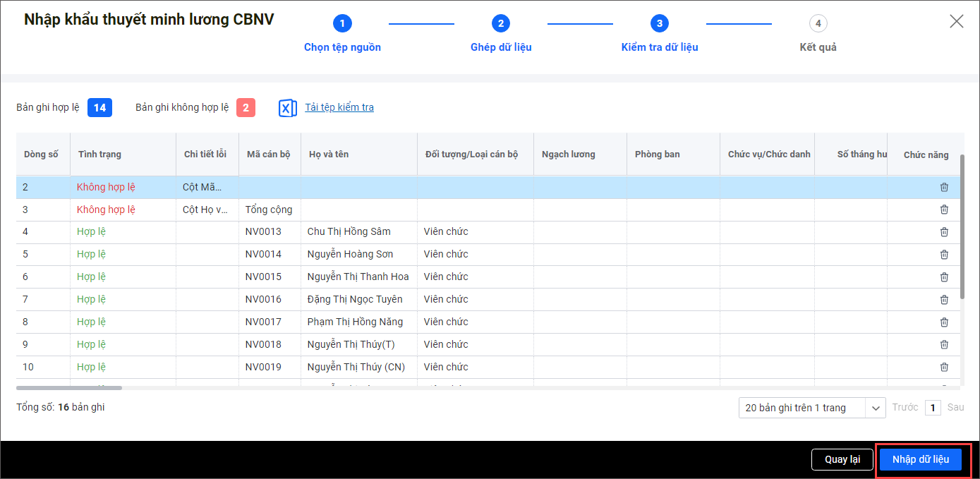
Task: Remove Phạm Thị Hồng Năng row
Action: pos(944,322)
